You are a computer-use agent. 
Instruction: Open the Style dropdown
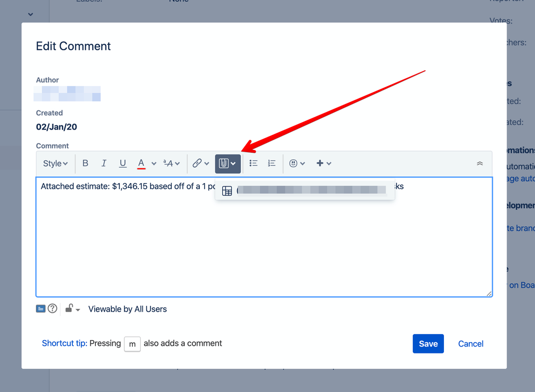click(x=55, y=163)
